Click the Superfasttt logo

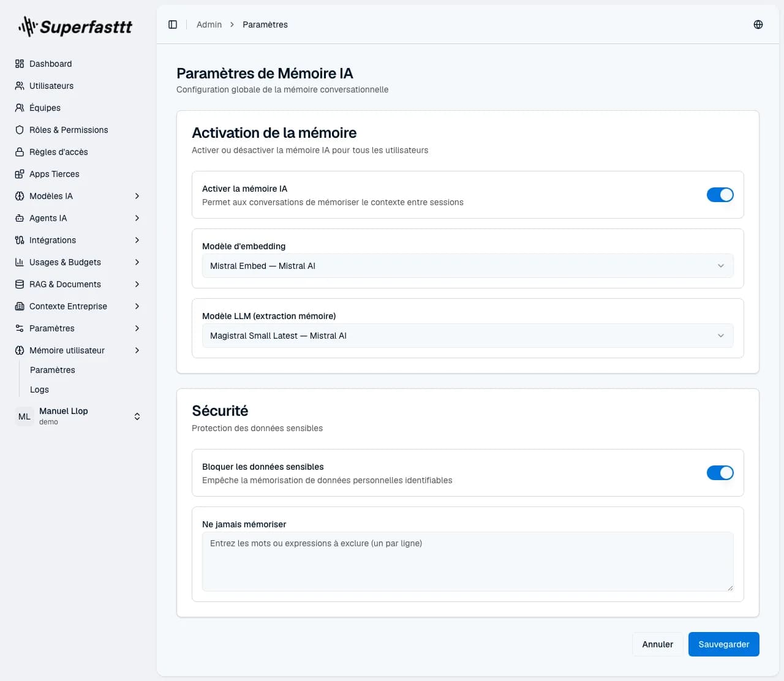(x=75, y=26)
